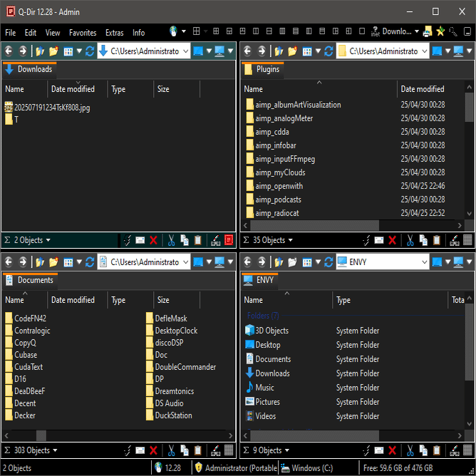Select the DoubleCommander folder

[x=181, y=367]
